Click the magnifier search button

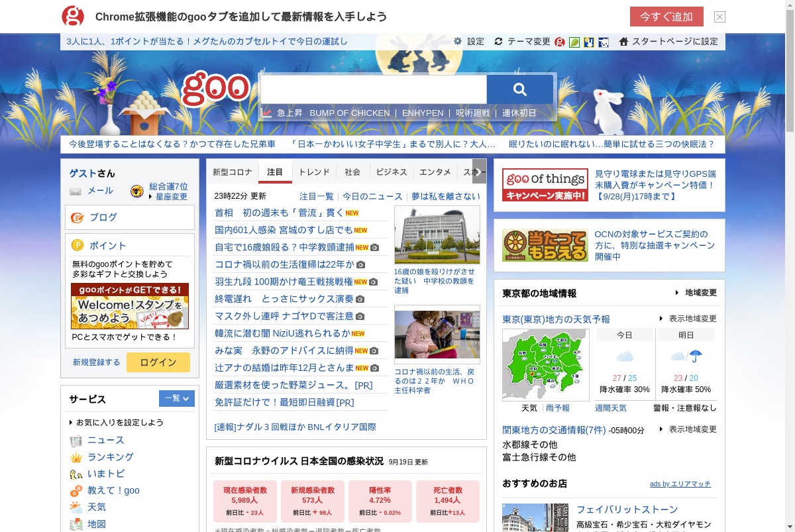tap(520, 89)
